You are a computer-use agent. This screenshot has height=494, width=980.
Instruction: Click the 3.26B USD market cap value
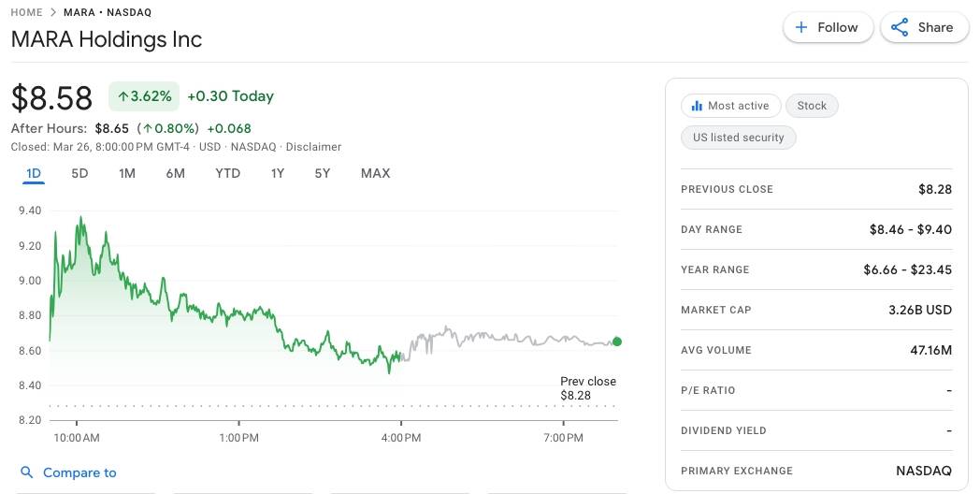[920, 310]
